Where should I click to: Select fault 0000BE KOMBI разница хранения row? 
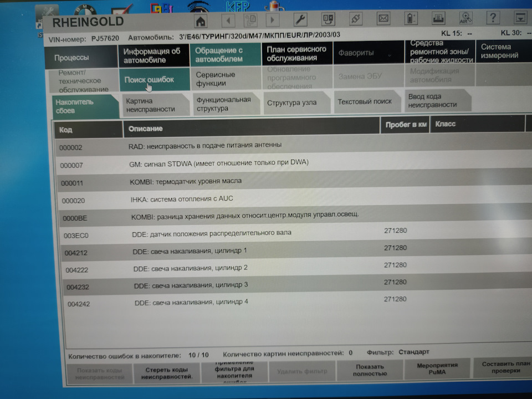(x=296, y=216)
